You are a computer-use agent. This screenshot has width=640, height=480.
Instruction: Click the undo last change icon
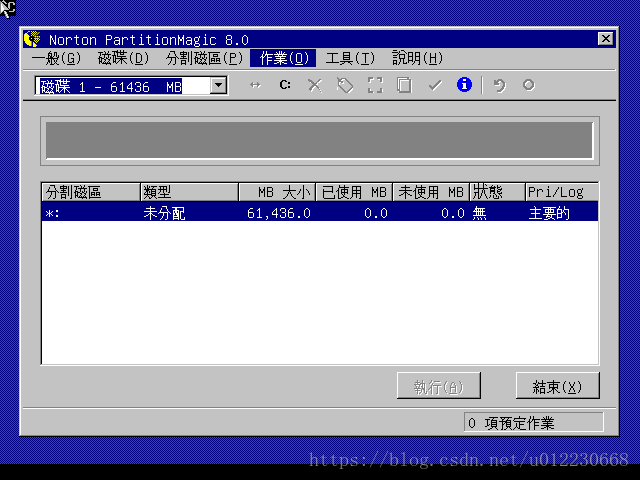tap(500, 85)
